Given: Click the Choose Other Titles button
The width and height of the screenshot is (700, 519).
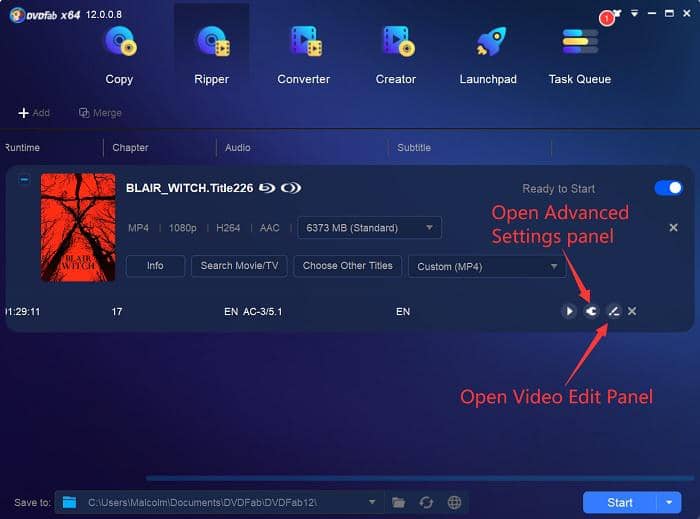Looking at the screenshot, I should 347,266.
